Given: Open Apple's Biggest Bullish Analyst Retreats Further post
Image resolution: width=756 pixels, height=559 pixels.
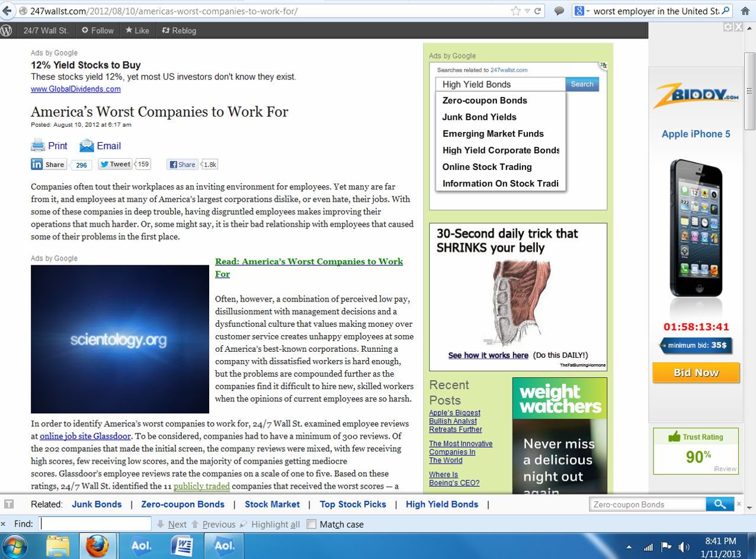Looking at the screenshot, I should tap(456, 421).
